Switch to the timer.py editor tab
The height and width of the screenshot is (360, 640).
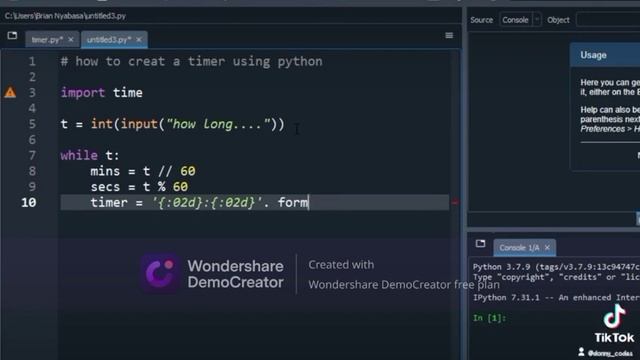point(47,40)
